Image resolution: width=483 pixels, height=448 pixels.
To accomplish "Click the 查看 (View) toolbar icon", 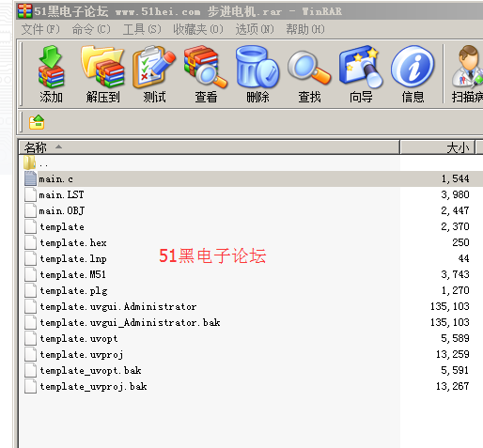I will 206,67.
